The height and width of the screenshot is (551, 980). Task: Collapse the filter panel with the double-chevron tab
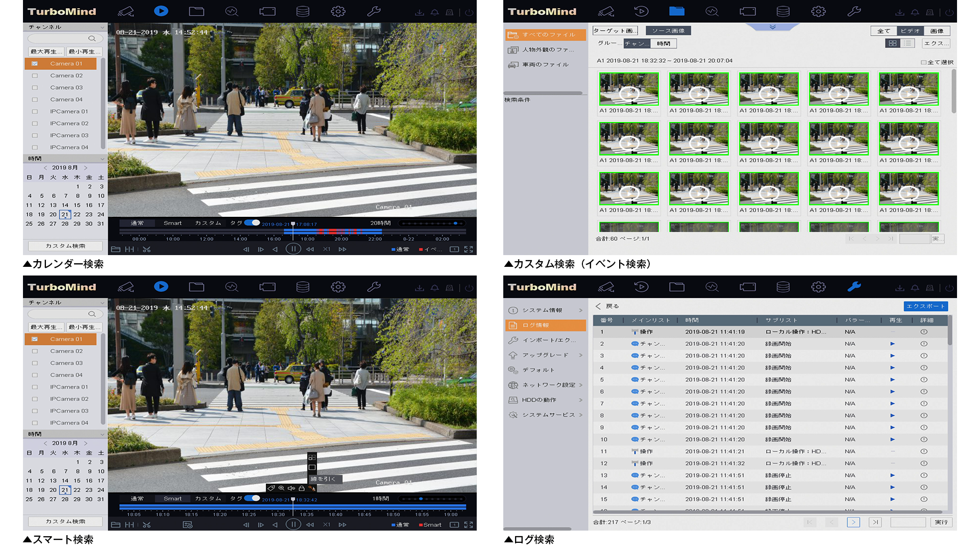772,27
